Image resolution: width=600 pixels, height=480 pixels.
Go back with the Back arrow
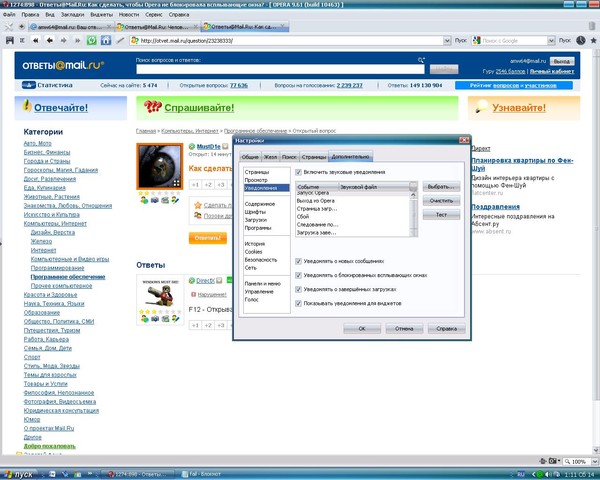[49, 40]
